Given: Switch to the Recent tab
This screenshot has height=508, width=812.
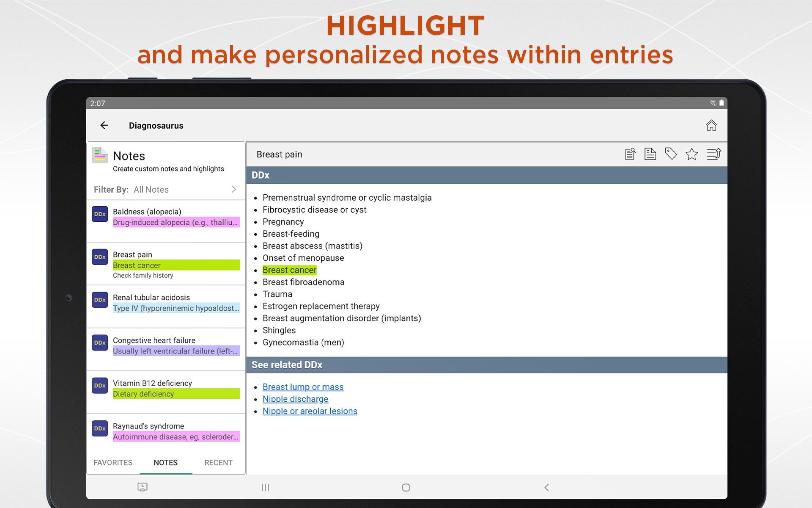Looking at the screenshot, I should (x=218, y=463).
